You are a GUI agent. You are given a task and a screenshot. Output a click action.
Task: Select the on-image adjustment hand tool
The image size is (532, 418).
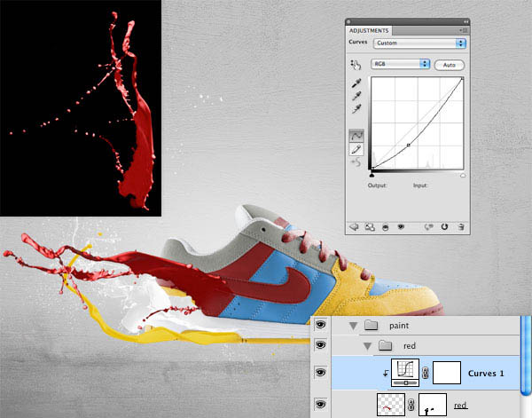[x=356, y=65]
